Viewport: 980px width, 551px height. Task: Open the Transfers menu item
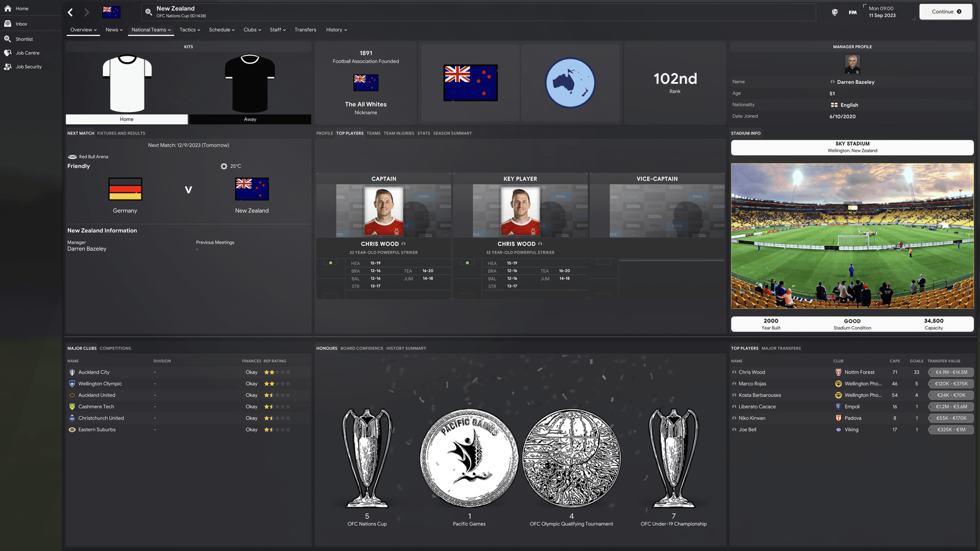tap(305, 30)
